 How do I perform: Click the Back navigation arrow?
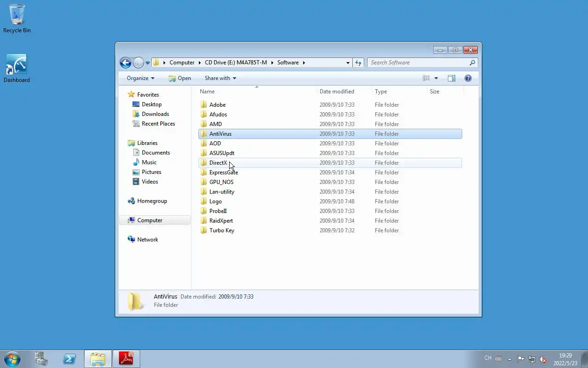pyautogui.click(x=125, y=63)
